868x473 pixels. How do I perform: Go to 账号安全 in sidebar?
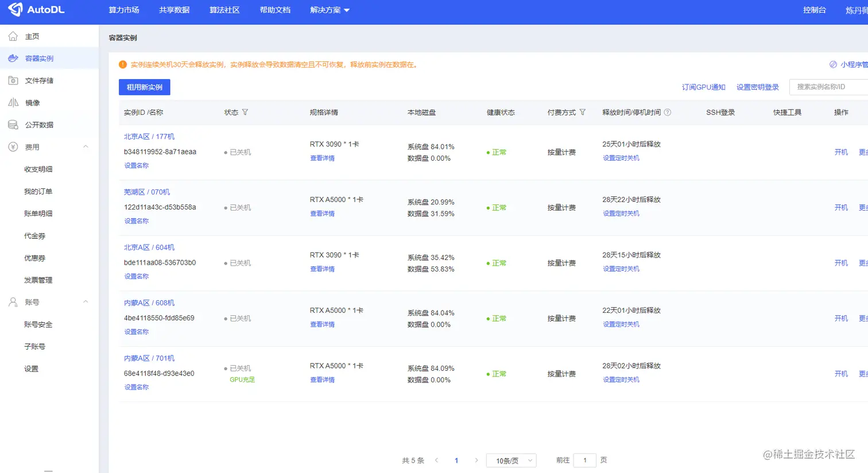pos(38,324)
